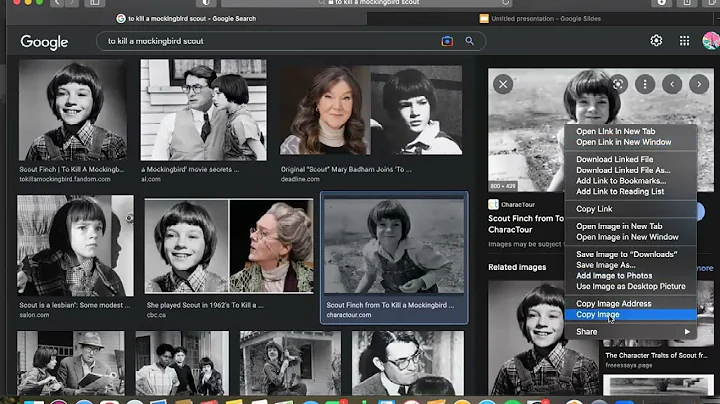
Task: Click the 'Related images' heading text
Action: 517,267
